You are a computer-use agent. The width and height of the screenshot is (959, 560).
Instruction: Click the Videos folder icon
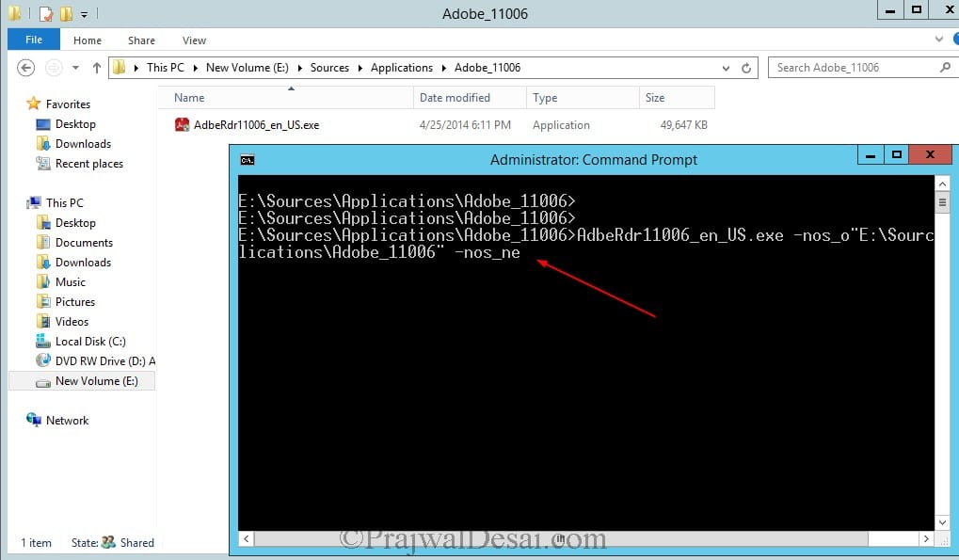[x=42, y=321]
